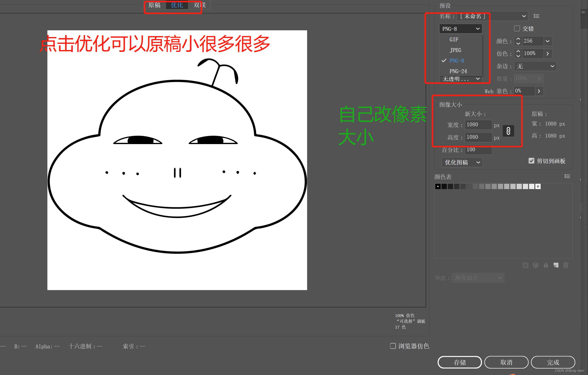The width and height of the screenshot is (588, 375).
Task: Switch to the 原稿 tab
Action: [154, 5]
